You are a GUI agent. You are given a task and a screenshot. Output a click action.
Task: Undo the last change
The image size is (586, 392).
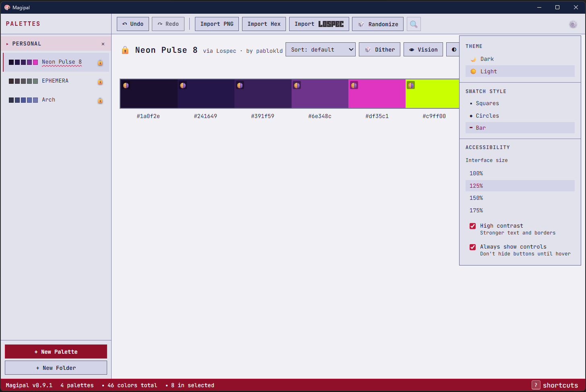click(x=133, y=24)
